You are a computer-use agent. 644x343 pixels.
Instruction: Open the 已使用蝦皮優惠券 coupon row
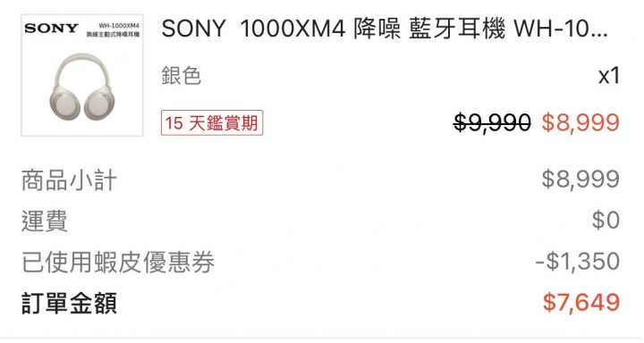click(320, 262)
